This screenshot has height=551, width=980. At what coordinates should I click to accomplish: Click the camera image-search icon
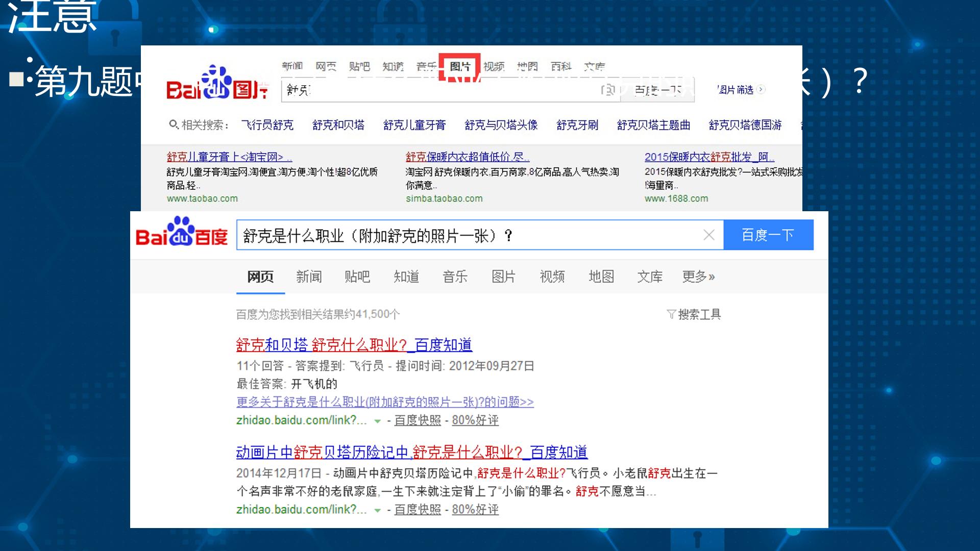click(607, 90)
